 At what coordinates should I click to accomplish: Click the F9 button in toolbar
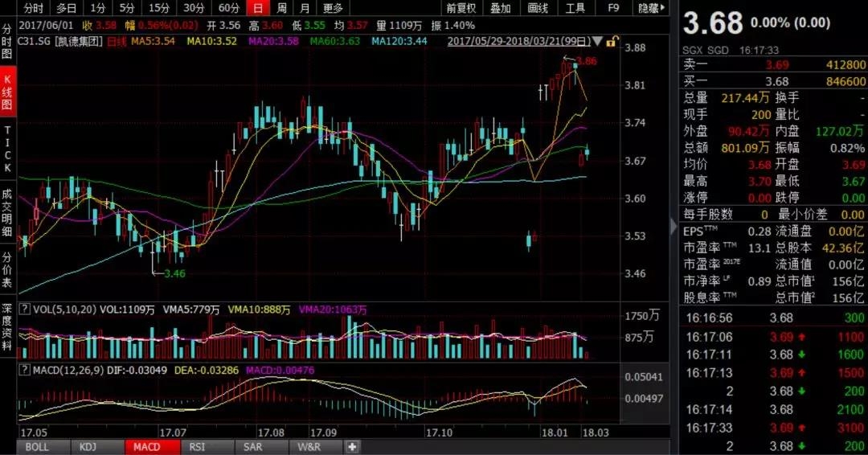click(x=613, y=8)
